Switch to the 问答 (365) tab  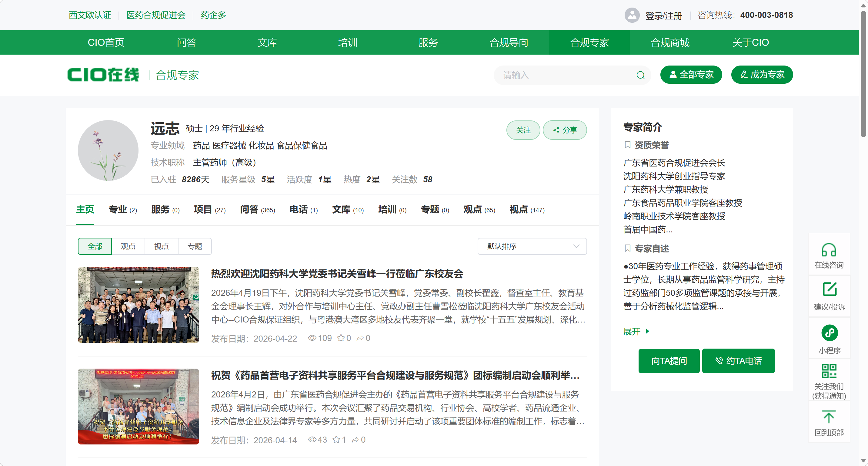(257, 209)
